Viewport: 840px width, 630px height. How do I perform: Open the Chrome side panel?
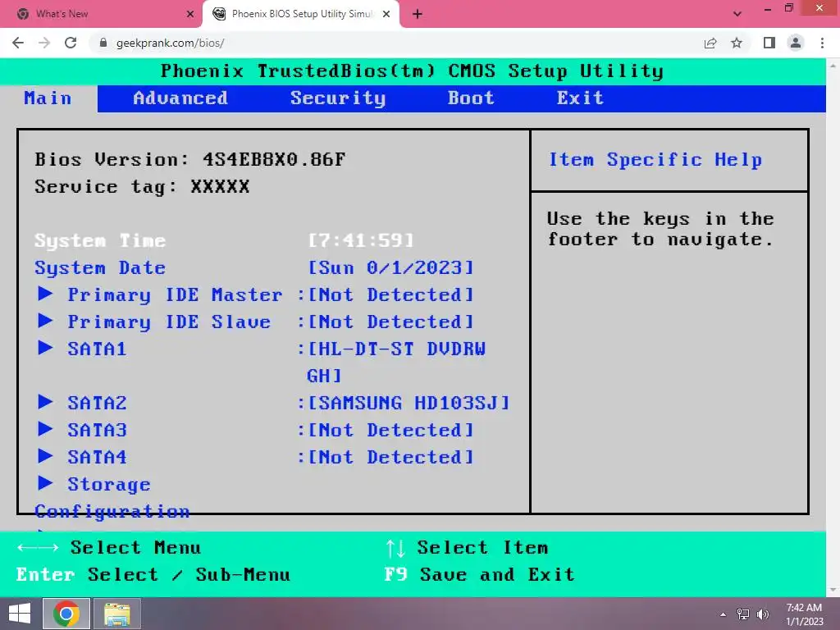click(x=769, y=43)
